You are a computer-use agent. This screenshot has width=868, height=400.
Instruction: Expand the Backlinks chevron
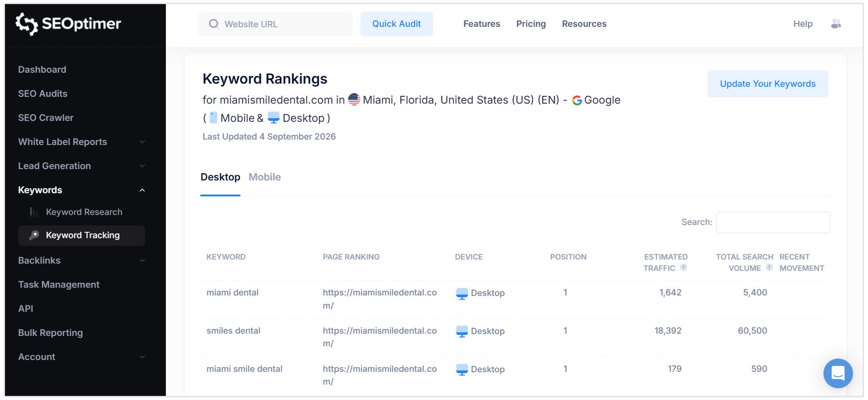(x=142, y=260)
